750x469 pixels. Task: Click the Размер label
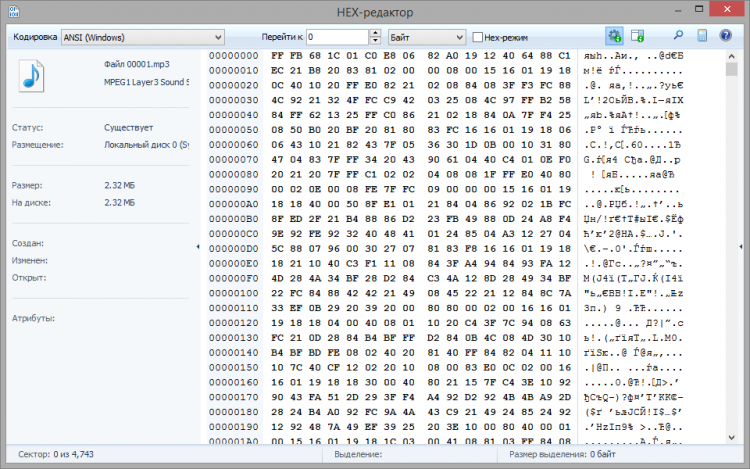27,185
